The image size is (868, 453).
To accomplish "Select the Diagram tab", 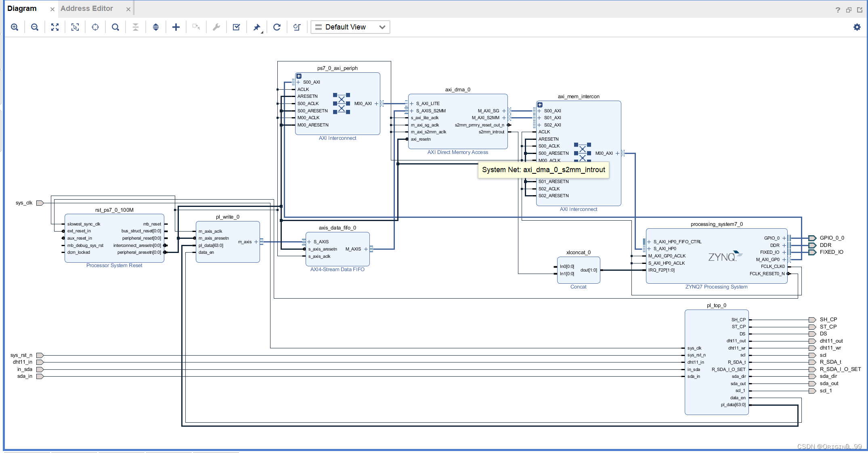I will pyautogui.click(x=22, y=8).
